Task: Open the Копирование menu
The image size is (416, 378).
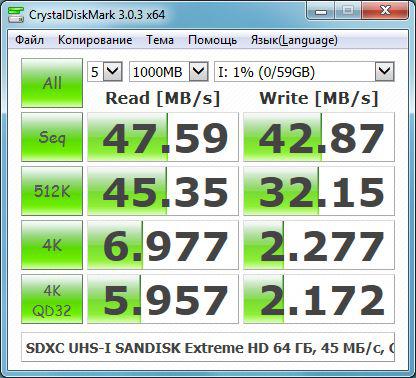Action: point(95,40)
